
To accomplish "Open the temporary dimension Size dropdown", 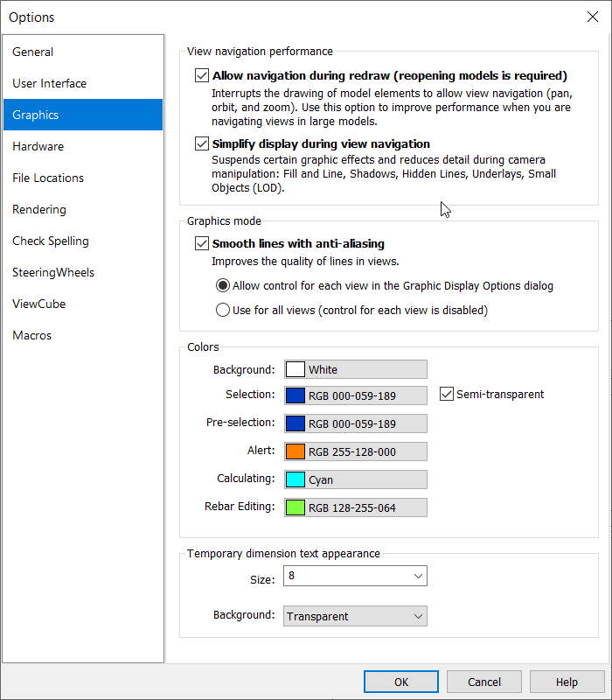I will [x=356, y=576].
